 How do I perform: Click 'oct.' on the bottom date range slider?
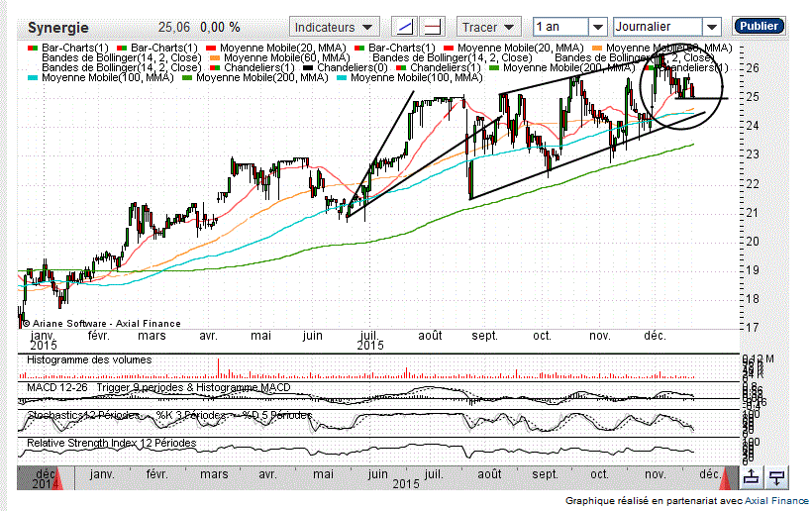point(599,474)
